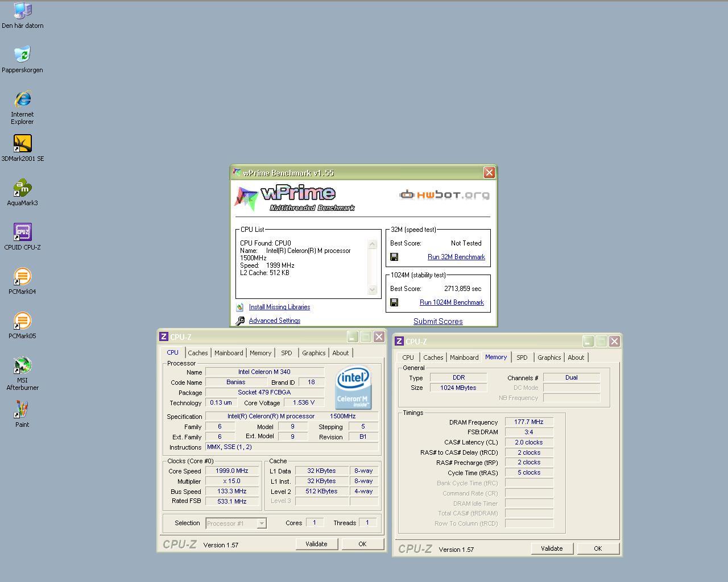Click save icon beside Run 1024M Benchmark
The image size is (728, 582).
click(x=394, y=302)
